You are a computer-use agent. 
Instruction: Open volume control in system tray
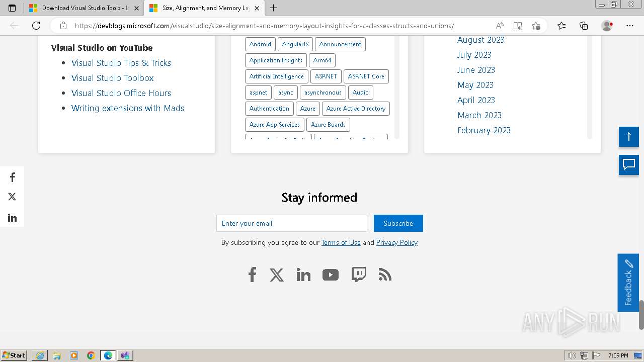(x=572, y=355)
